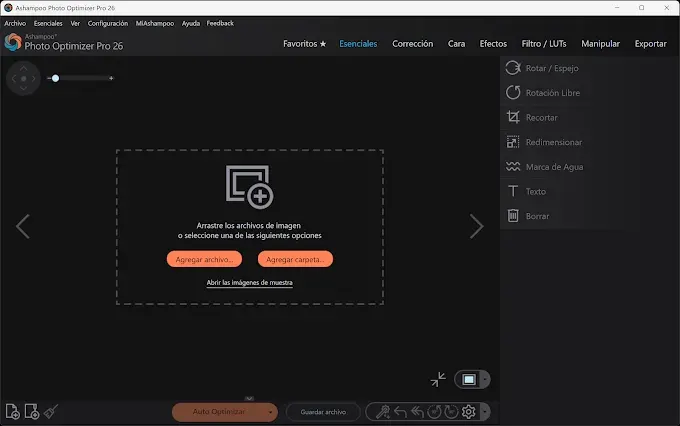The width and height of the screenshot is (680, 426).
Task: Click the Ashampoo logo in the header
Action: click(13, 42)
